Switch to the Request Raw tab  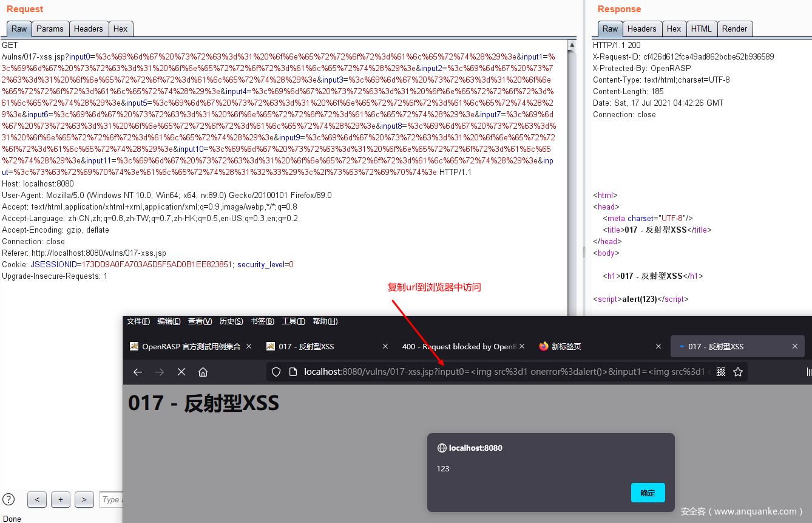point(19,29)
